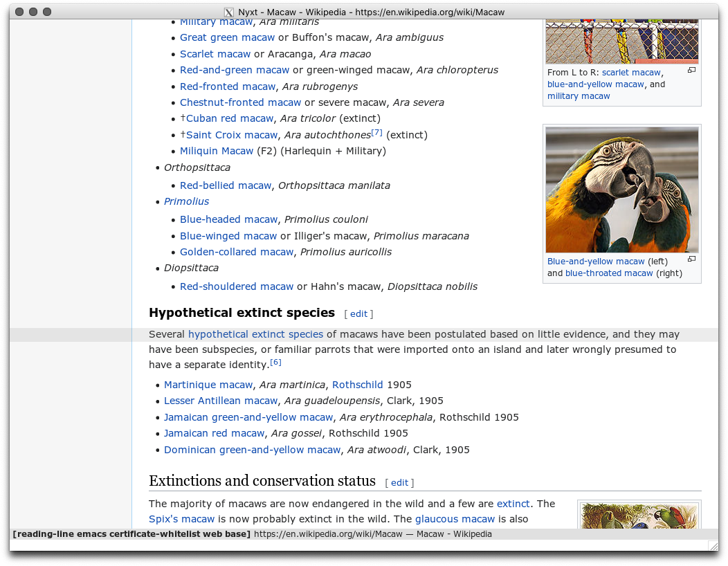Click the Extinctions and conservation status heading

[262, 481]
